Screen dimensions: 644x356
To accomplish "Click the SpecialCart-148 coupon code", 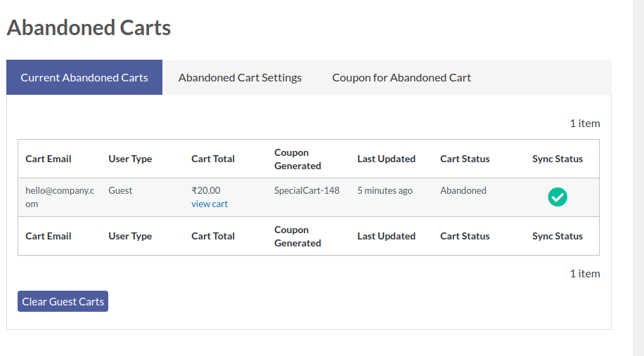I will coord(307,190).
